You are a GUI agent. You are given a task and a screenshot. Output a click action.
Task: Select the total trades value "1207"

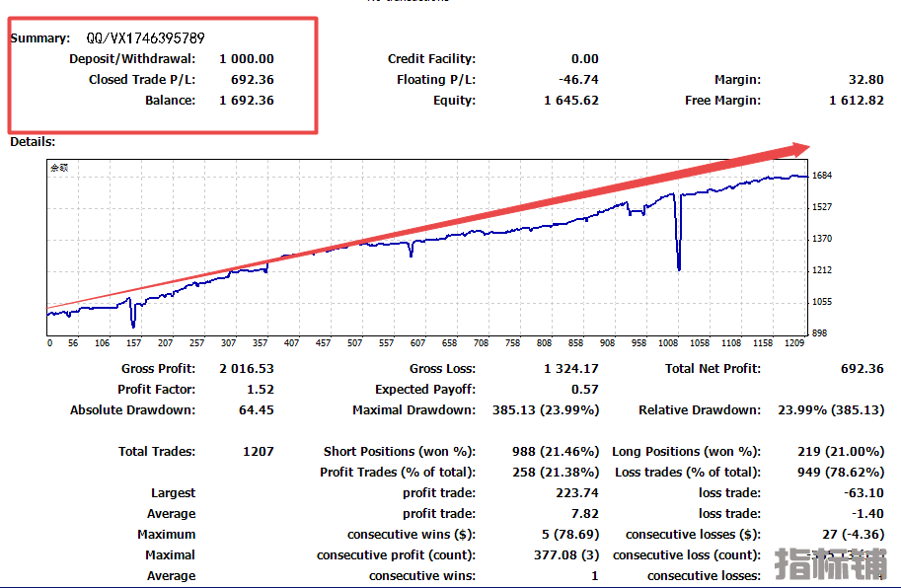tap(258, 451)
